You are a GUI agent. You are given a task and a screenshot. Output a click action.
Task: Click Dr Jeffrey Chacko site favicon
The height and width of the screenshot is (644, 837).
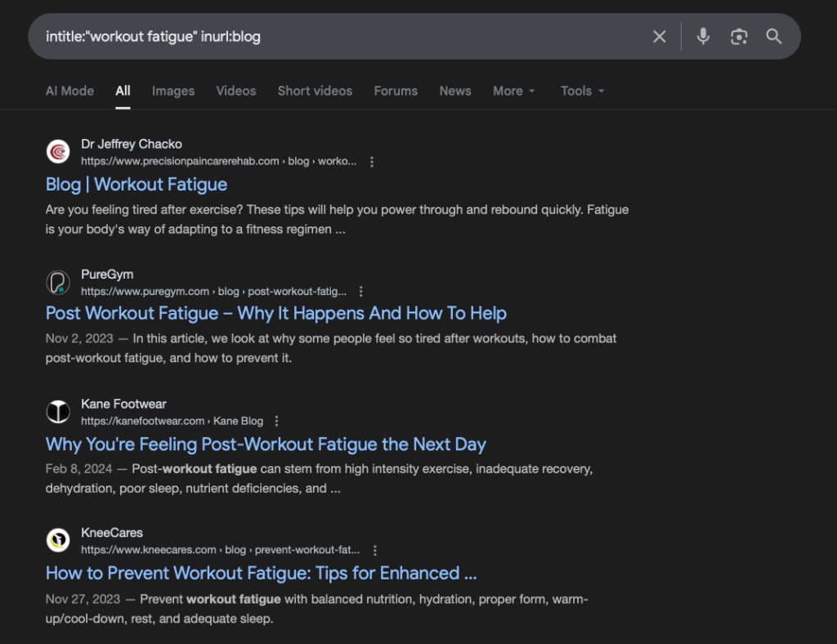click(x=58, y=152)
